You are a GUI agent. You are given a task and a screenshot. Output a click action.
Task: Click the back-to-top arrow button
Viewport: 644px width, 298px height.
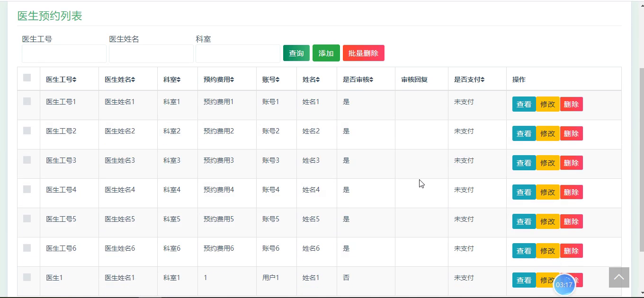pyautogui.click(x=619, y=277)
